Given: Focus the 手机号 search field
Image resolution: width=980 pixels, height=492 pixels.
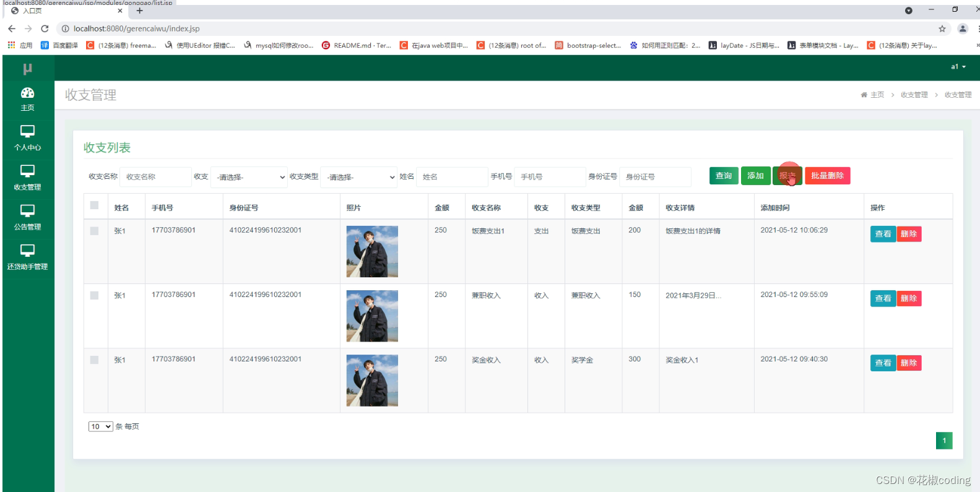Looking at the screenshot, I should pos(550,177).
